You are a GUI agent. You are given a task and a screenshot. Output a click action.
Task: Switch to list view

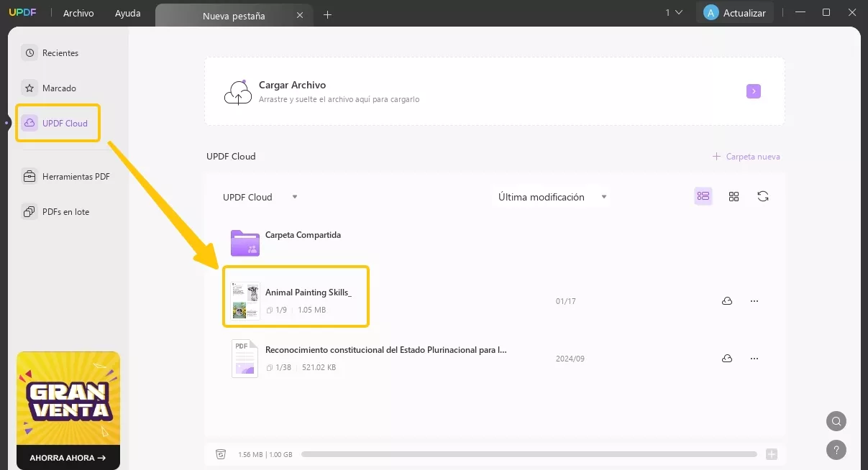(x=703, y=196)
